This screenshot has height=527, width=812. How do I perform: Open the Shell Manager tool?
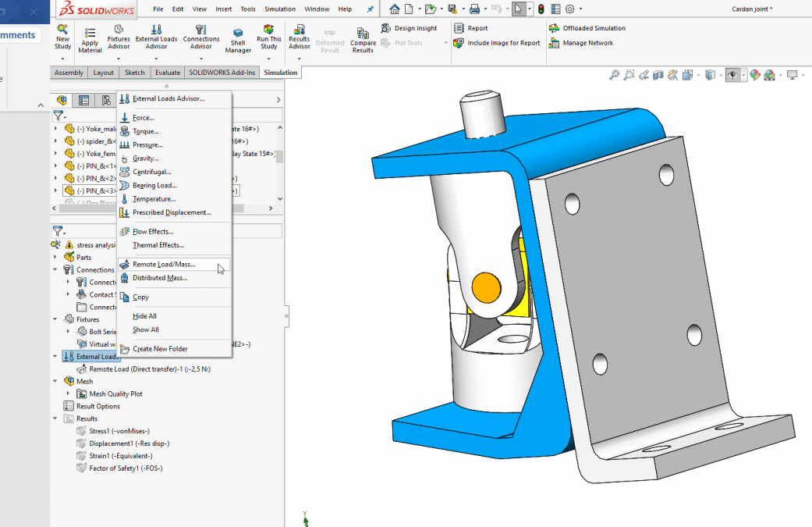click(238, 34)
